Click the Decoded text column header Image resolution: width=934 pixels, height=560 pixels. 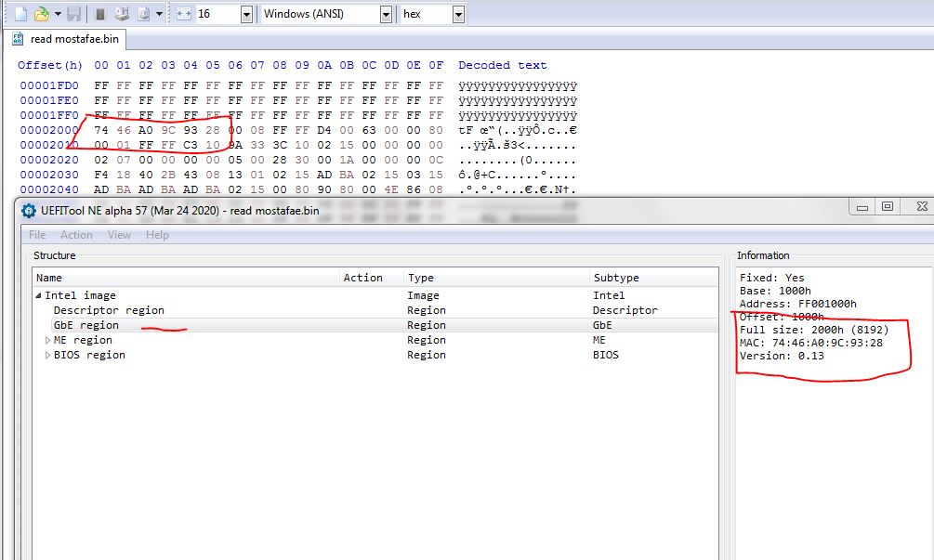click(x=502, y=65)
